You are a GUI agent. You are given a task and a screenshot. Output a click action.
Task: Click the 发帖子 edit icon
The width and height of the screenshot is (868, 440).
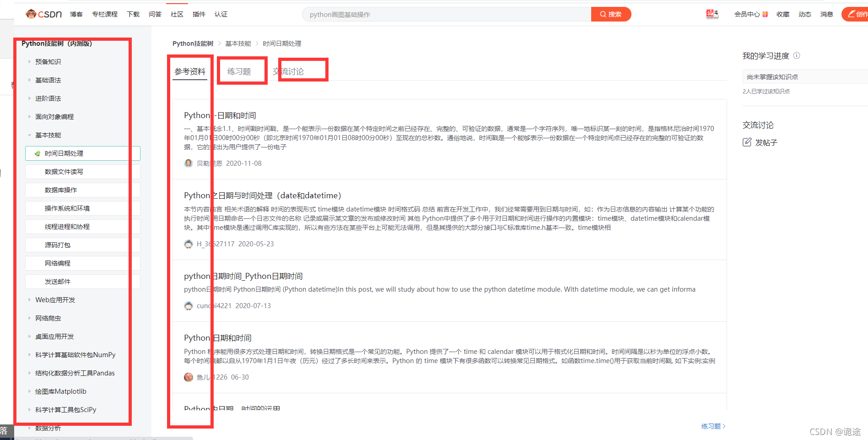point(747,142)
